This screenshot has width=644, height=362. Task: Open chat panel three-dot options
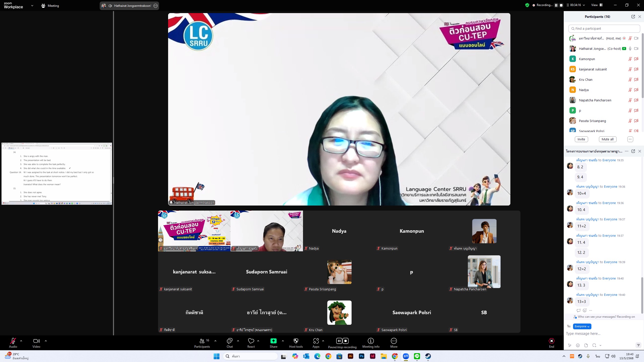coord(626,151)
